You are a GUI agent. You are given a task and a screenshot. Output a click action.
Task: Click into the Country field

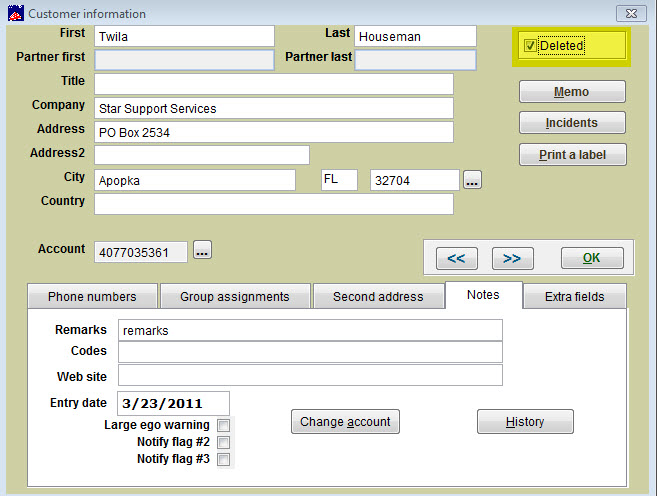274,204
